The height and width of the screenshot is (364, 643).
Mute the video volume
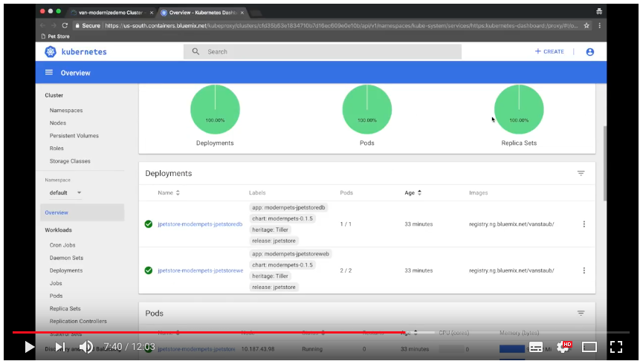click(86, 347)
